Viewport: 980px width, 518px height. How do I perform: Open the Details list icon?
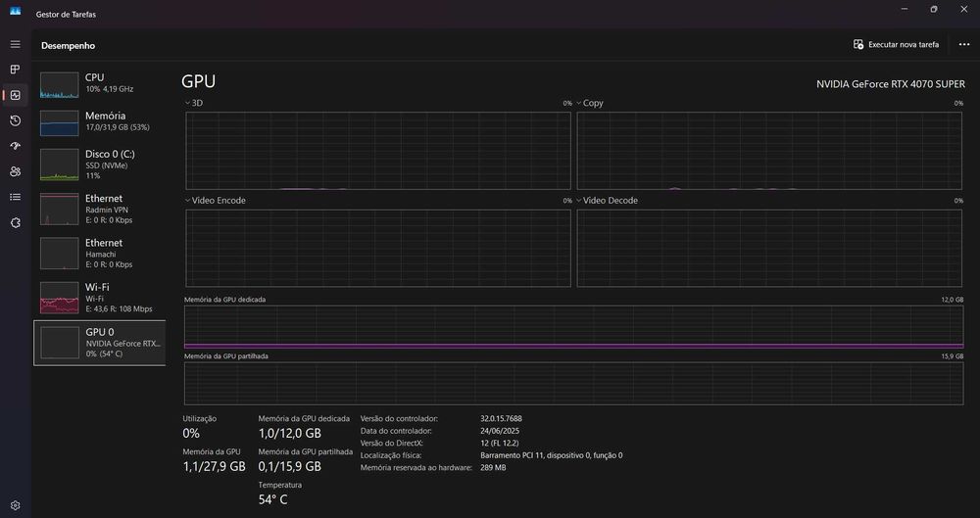coord(16,198)
